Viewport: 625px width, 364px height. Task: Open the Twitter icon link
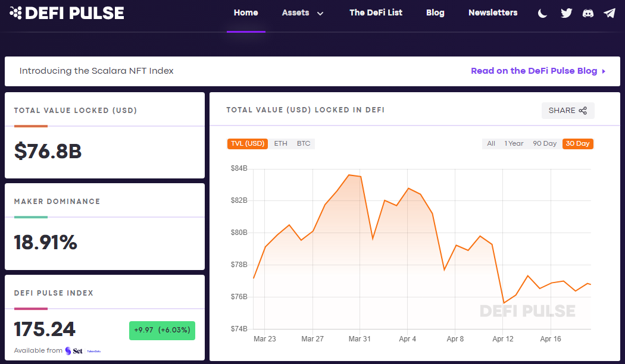[x=566, y=13]
